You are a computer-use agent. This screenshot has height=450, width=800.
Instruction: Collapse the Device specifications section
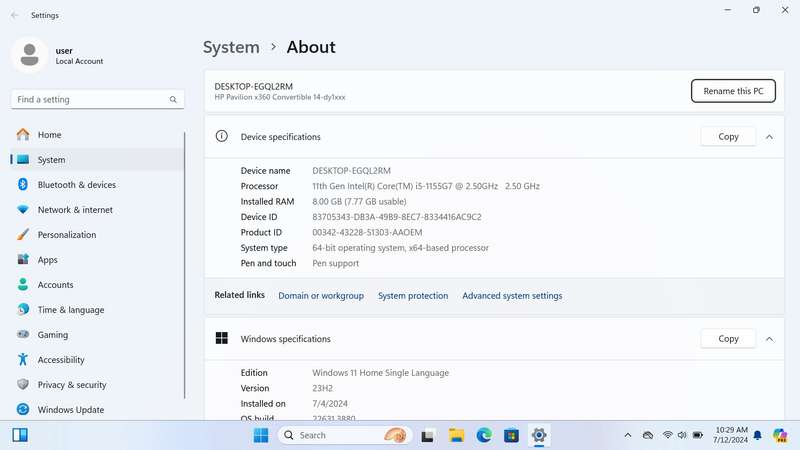[769, 137]
